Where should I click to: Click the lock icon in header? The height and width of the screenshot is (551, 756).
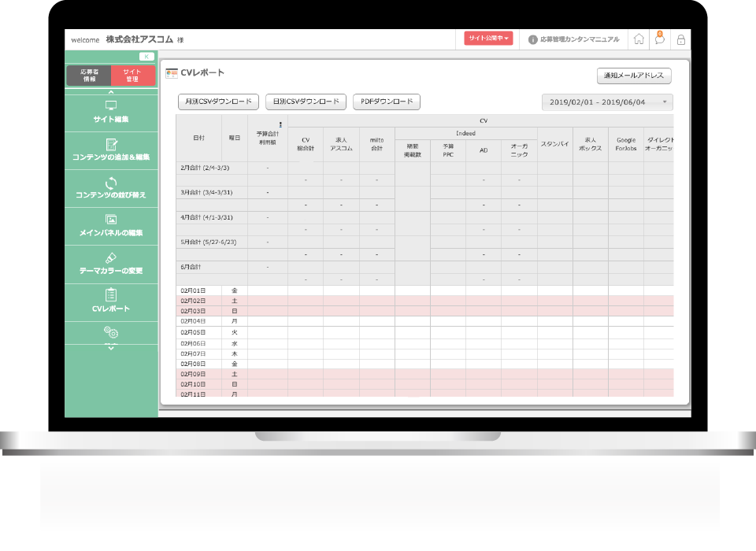(x=680, y=39)
